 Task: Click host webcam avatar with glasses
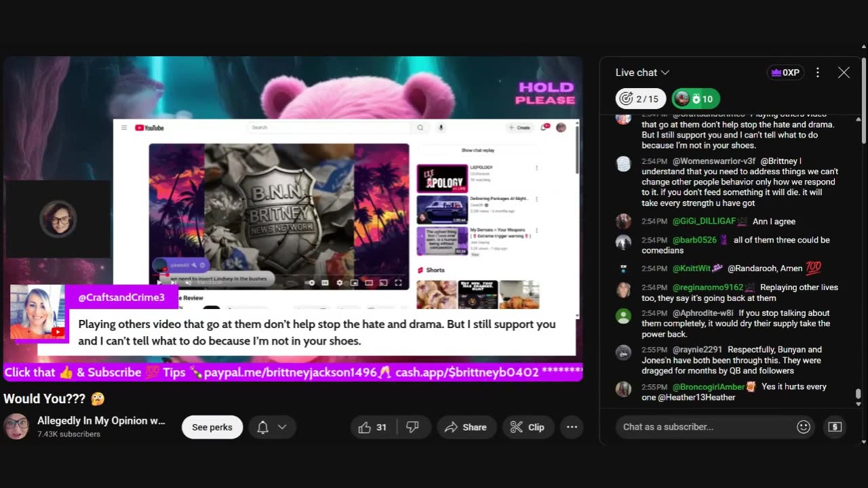tap(58, 218)
